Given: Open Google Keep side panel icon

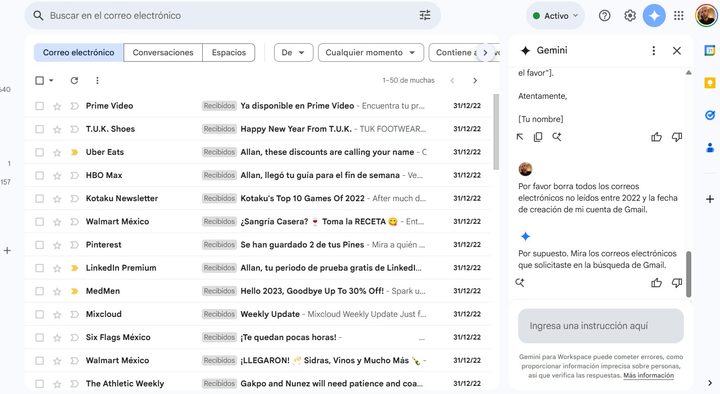Looking at the screenshot, I should point(710,83).
